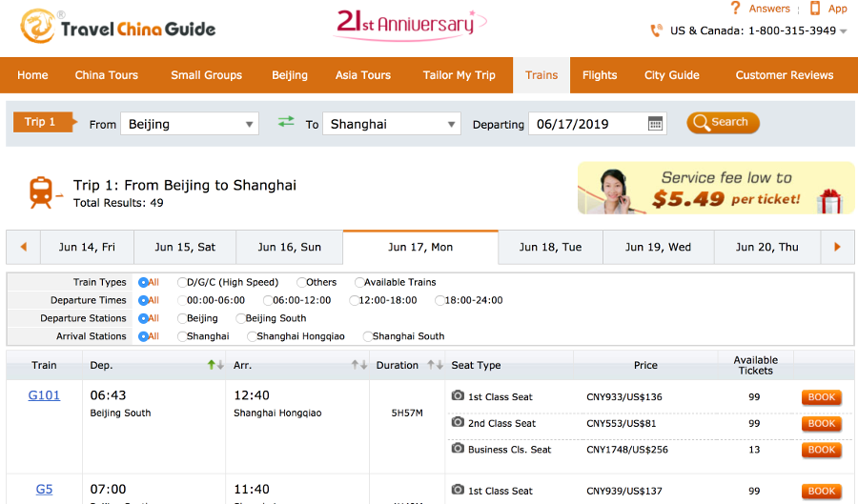Swap From and To stations arrows
The width and height of the screenshot is (858, 504).
[x=286, y=122]
